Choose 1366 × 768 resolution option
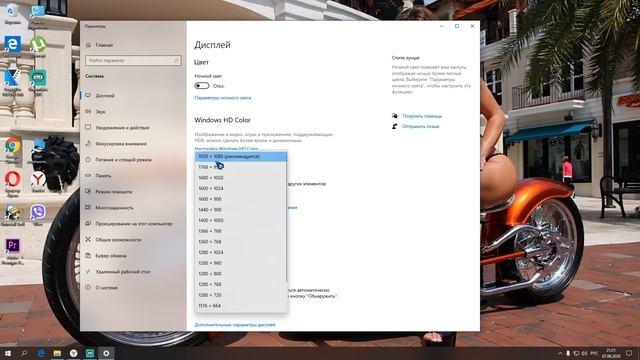640x360 pixels. (x=241, y=231)
